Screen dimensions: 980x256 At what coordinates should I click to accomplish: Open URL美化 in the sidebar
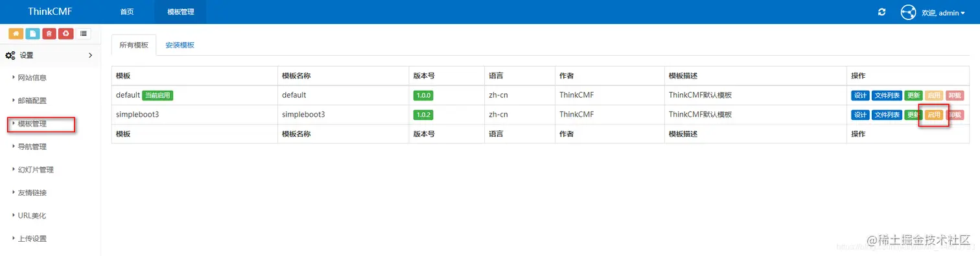[x=32, y=216]
